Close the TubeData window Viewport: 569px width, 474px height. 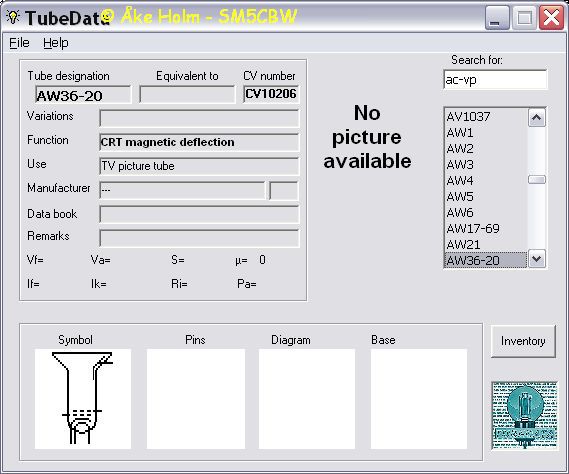(551, 17)
